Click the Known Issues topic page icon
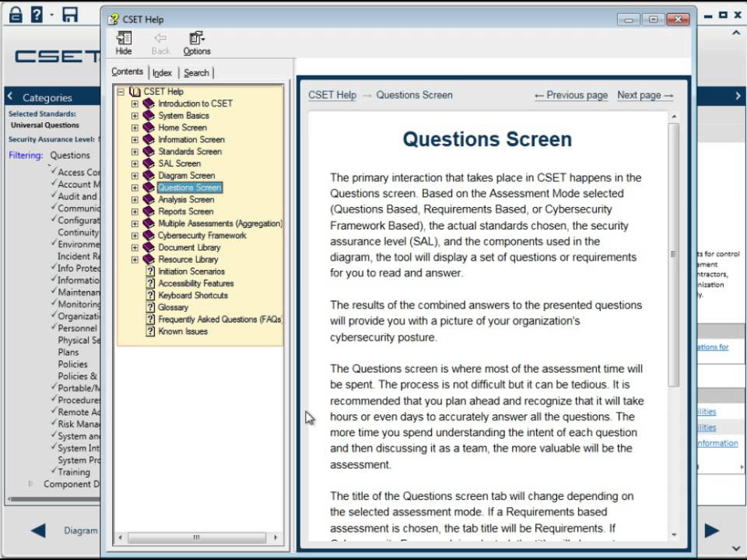 [150, 331]
